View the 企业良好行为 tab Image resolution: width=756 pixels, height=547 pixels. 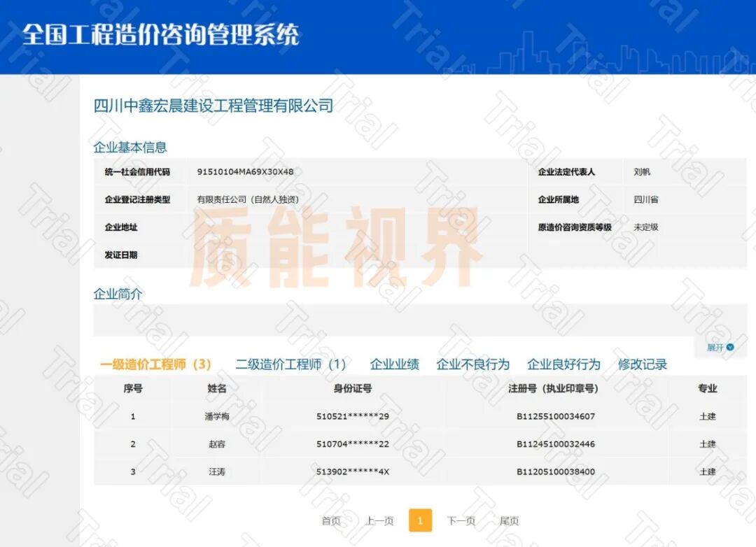pyautogui.click(x=563, y=364)
